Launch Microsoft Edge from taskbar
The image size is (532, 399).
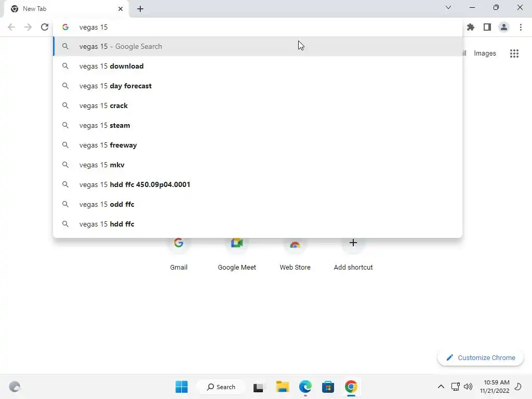[x=305, y=387]
